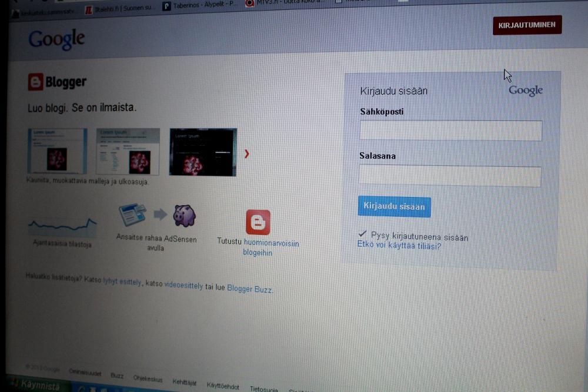
Task: Open Etkö voi käyttää tiliäsi? link
Action: pos(399,246)
